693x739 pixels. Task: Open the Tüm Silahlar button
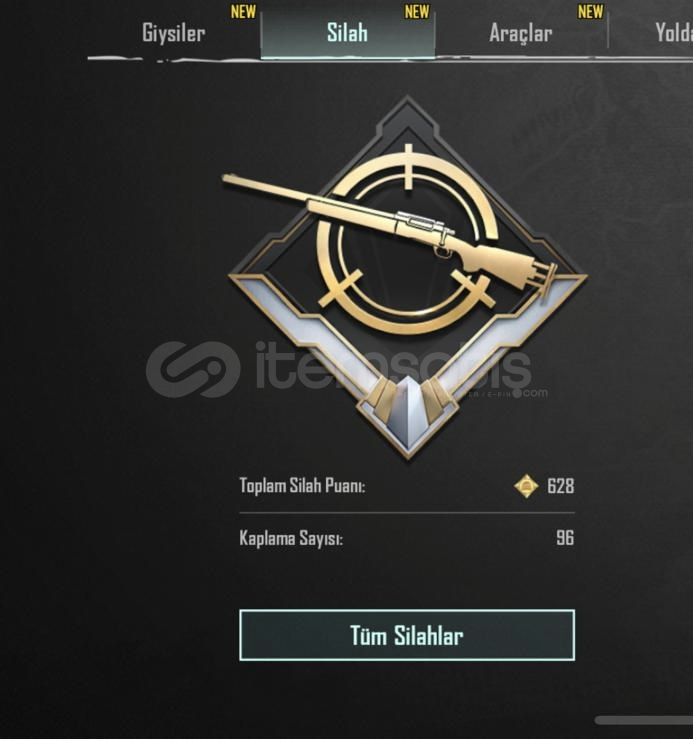(407, 635)
